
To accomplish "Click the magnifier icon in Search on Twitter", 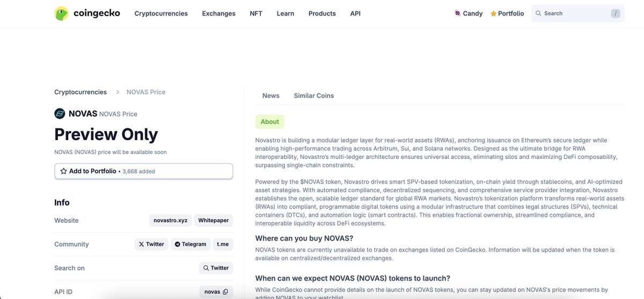I will (x=206, y=268).
